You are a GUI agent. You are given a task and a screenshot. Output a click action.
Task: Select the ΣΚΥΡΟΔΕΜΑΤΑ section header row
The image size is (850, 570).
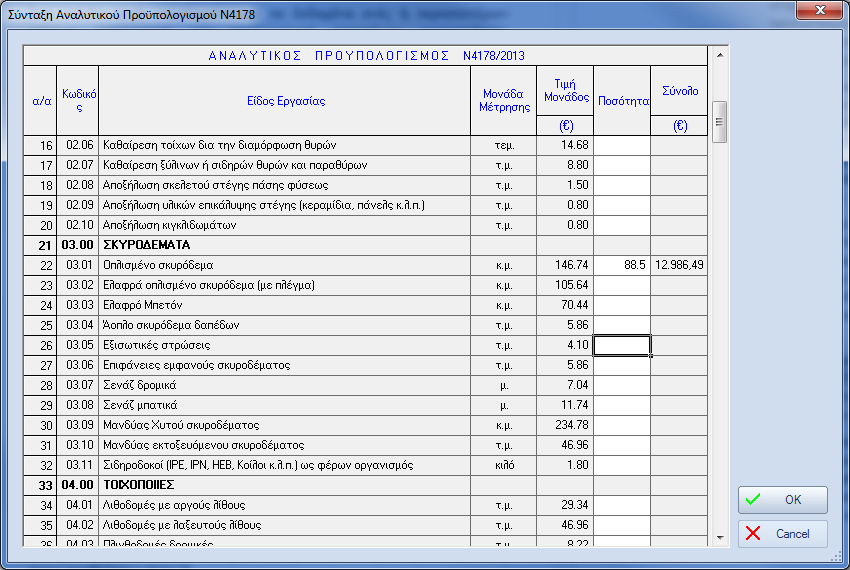pyautogui.click(x=365, y=245)
